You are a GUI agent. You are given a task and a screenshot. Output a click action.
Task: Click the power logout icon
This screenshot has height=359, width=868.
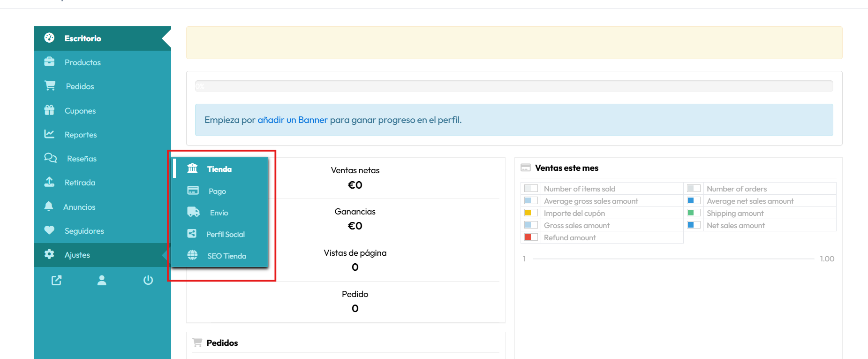(148, 280)
